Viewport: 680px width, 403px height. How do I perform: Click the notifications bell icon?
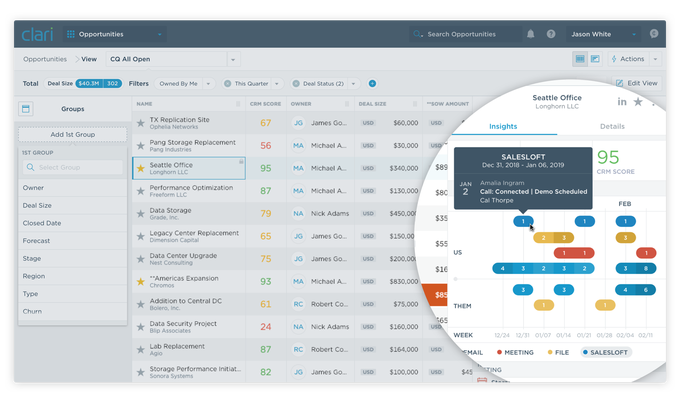(x=532, y=34)
